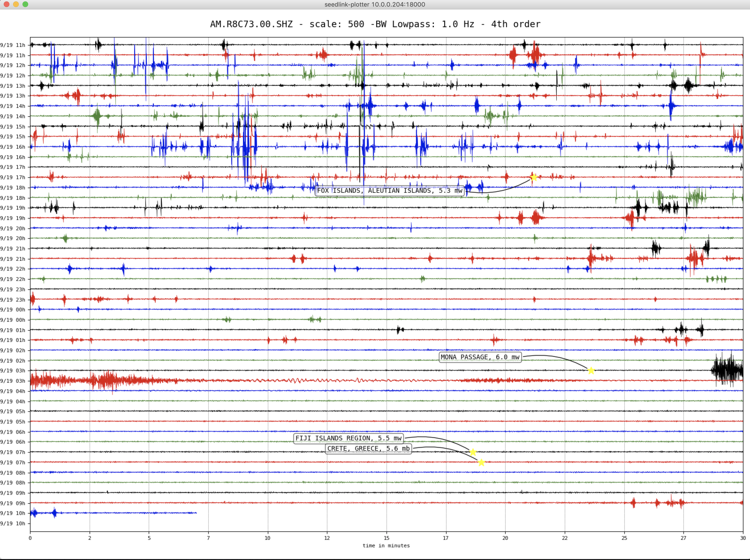Click the 'FIJI ISLANDS REGION, 5.5 mw' label
This screenshot has width=750, height=560.
pyautogui.click(x=348, y=438)
